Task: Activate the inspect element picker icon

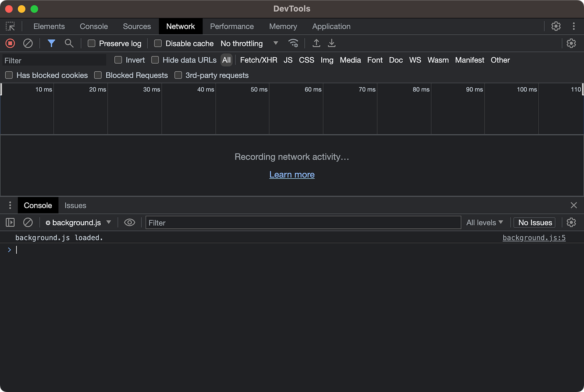Action: 10,26
